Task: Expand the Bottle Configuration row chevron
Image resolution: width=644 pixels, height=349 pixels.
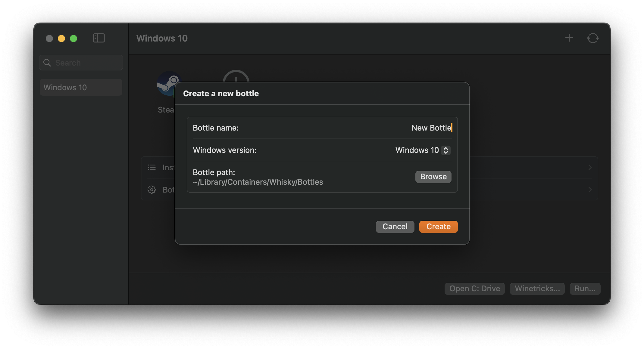Action: [x=590, y=190]
